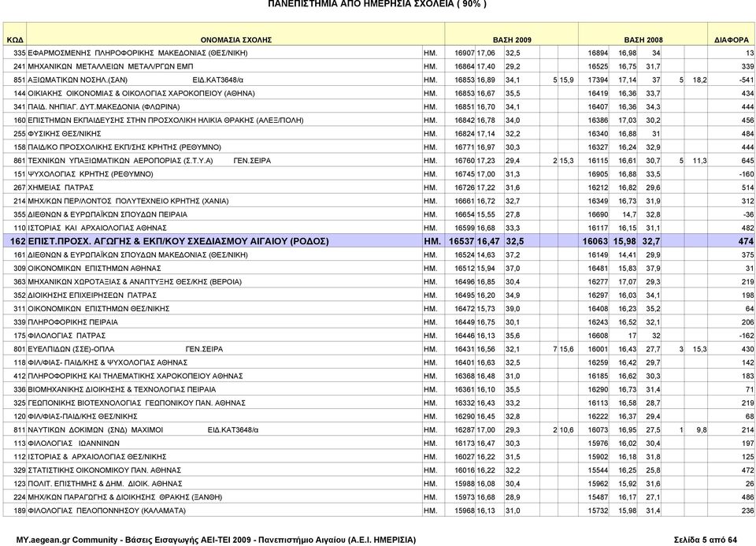Select difference 645 in ΤΕΧΝΙΚΩΝ ΥΠΑΞΙΩΜΑΤΙΚΩΝ ΑΕΡΟΠΟΡΙΑΣ row
This screenshot has width=756, height=546.
[748, 161]
